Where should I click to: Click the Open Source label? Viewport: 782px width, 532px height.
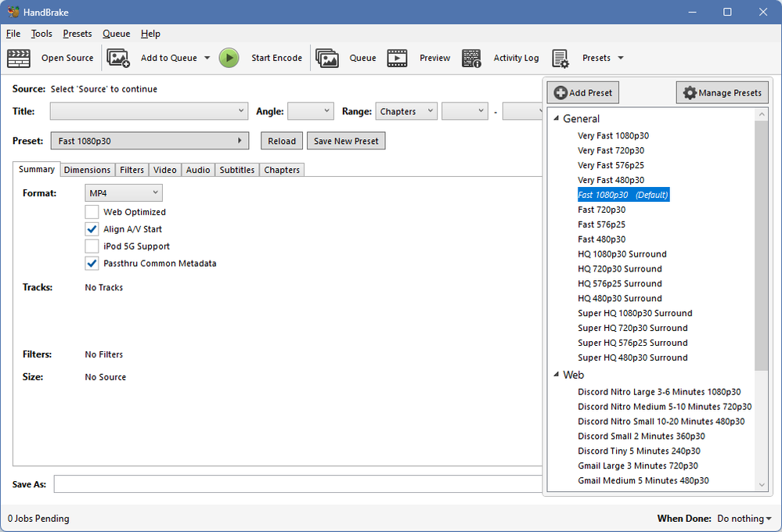[x=67, y=58]
